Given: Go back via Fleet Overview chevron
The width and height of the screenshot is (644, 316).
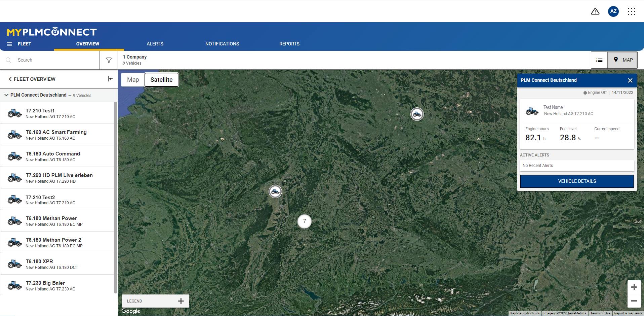Looking at the screenshot, I should (x=10, y=79).
